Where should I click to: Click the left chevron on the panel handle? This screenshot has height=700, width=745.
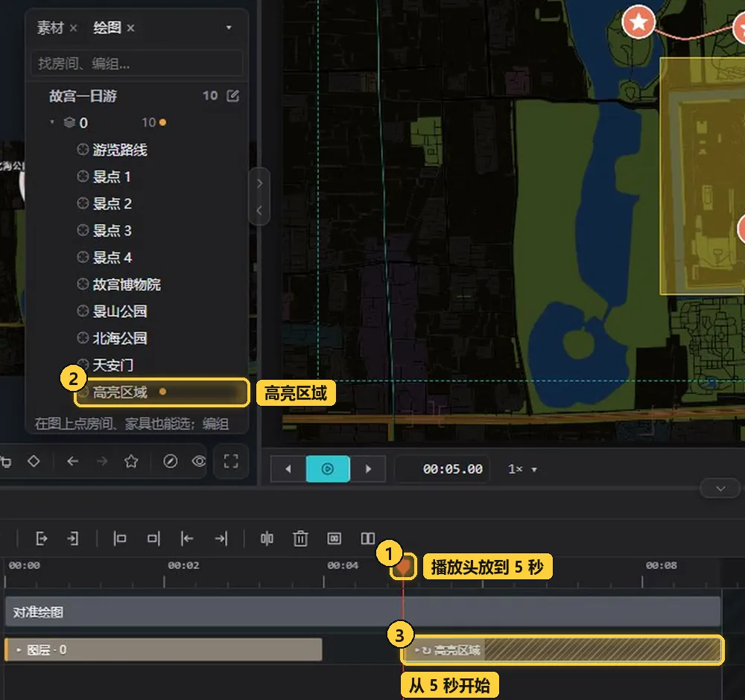[x=259, y=211]
